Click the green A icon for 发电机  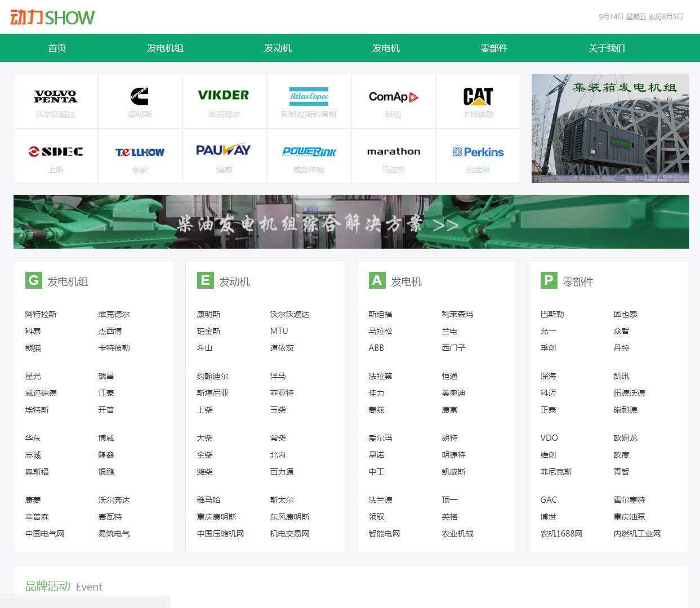[x=377, y=280]
